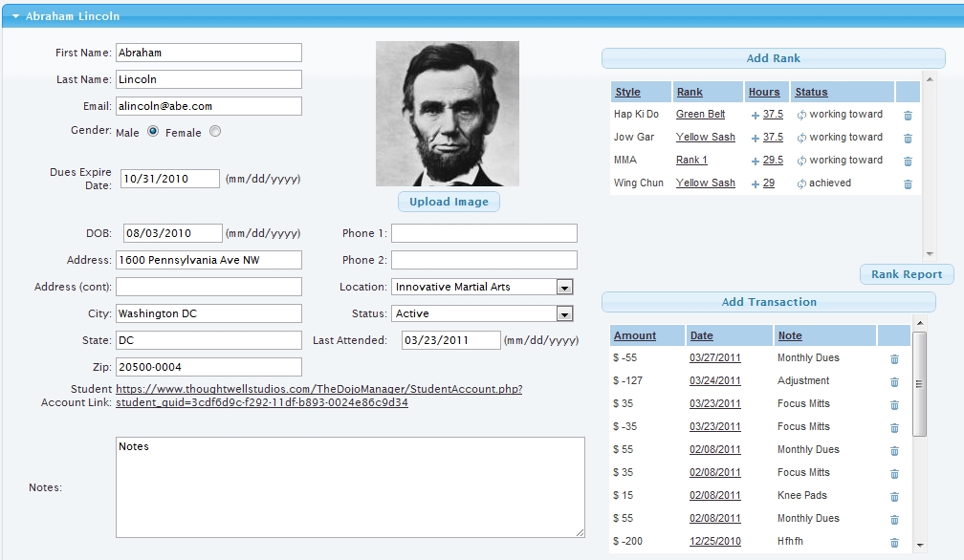Add hours to MMA with plus icon

click(x=755, y=161)
